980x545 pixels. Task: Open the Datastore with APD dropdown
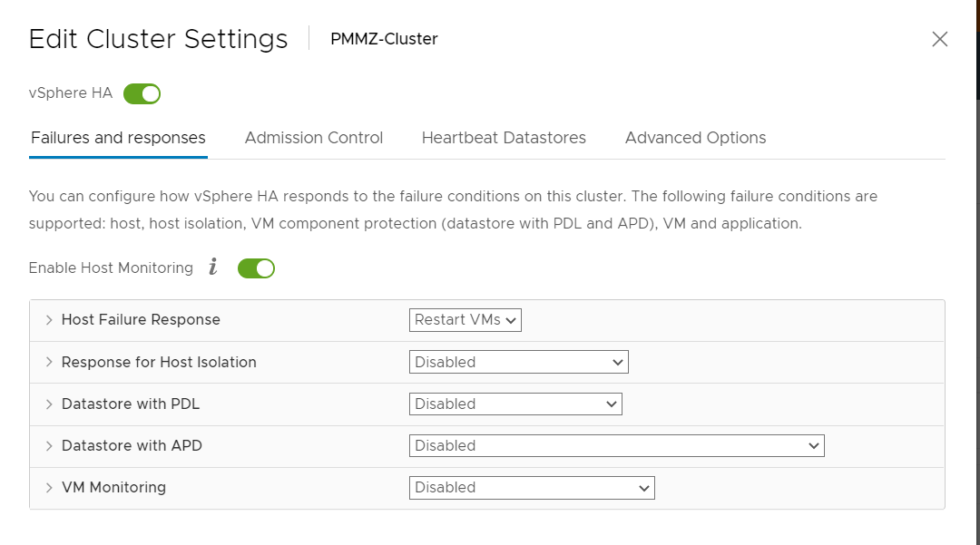[617, 446]
